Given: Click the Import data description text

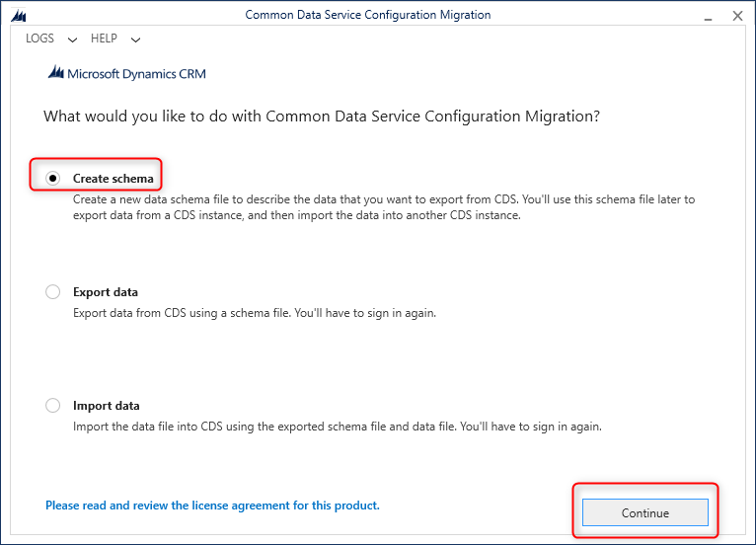Looking at the screenshot, I should pyautogui.click(x=338, y=427).
